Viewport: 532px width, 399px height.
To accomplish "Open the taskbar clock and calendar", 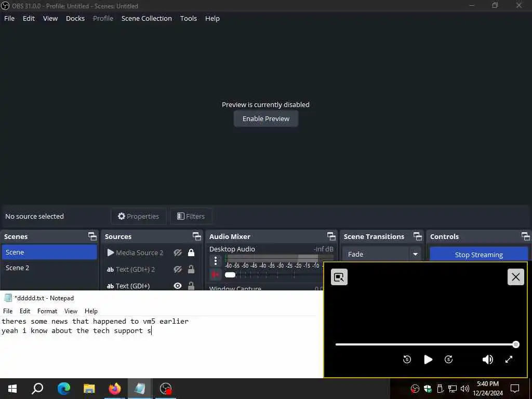I will click(x=488, y=389).
